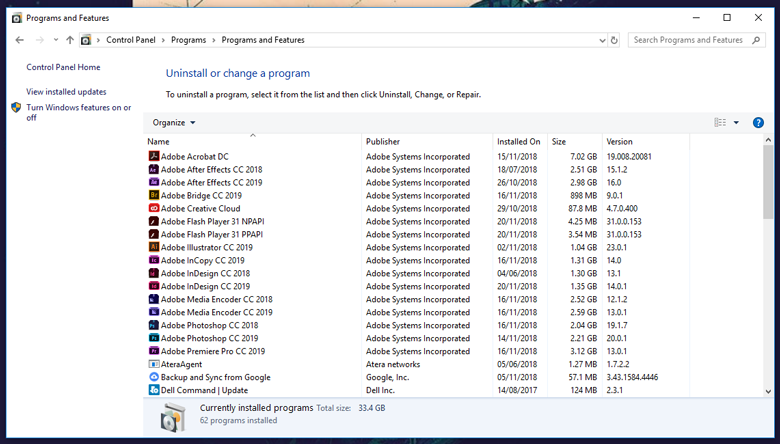Navigate to Control Panel breadcrumb
The image size is (780, 444).
pos(131,40)
